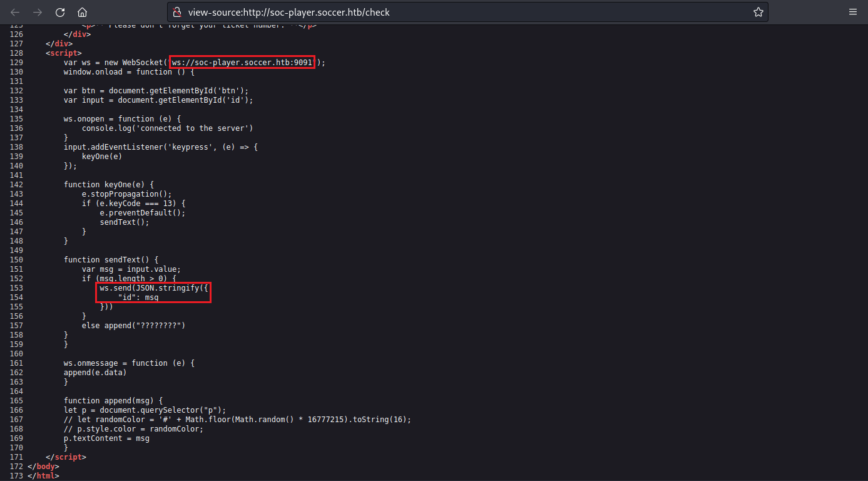
Task: Focus the URL address bar
Action: [x=467, y=12]
